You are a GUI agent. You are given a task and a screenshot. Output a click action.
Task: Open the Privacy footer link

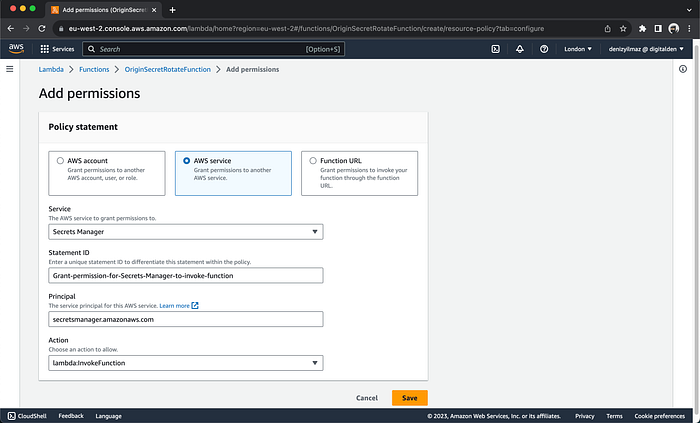pos(584,416)
